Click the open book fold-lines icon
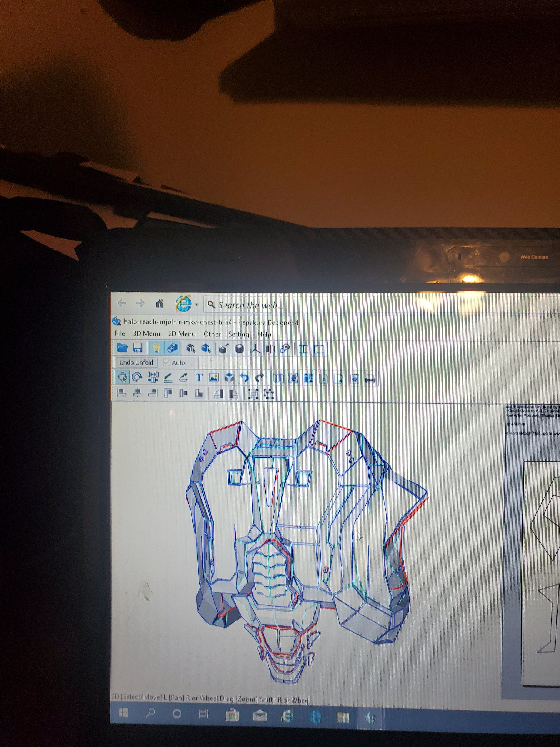560x747 pixels. coord(278,378)
